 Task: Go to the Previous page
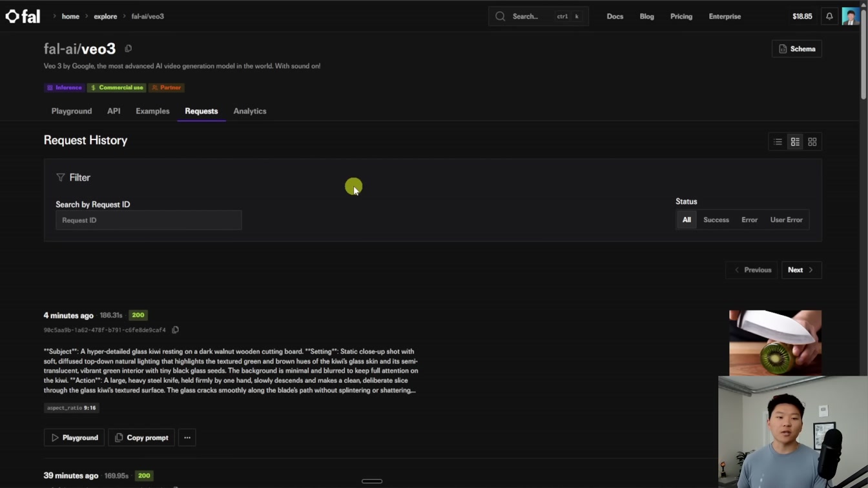[x=752, y=270]
